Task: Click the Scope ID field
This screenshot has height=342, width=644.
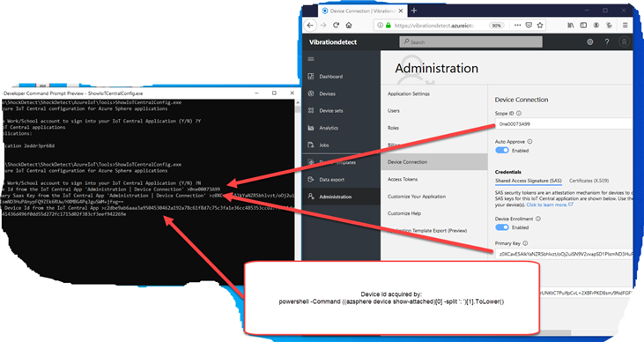Action: (564, 123)
